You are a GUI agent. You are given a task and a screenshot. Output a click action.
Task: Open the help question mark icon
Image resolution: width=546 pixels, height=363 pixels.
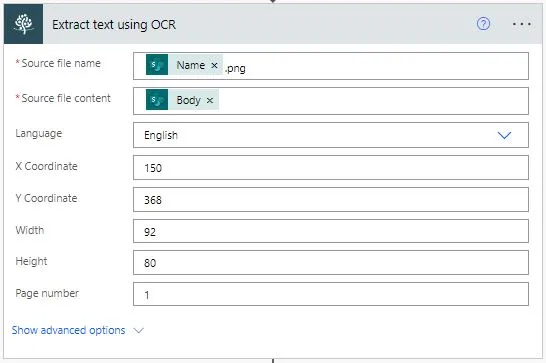click(x=483, y=24)
